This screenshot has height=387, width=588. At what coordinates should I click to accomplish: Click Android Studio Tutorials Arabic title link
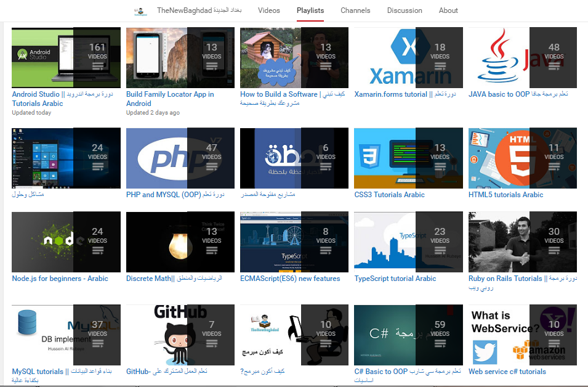tap(62, 99)
